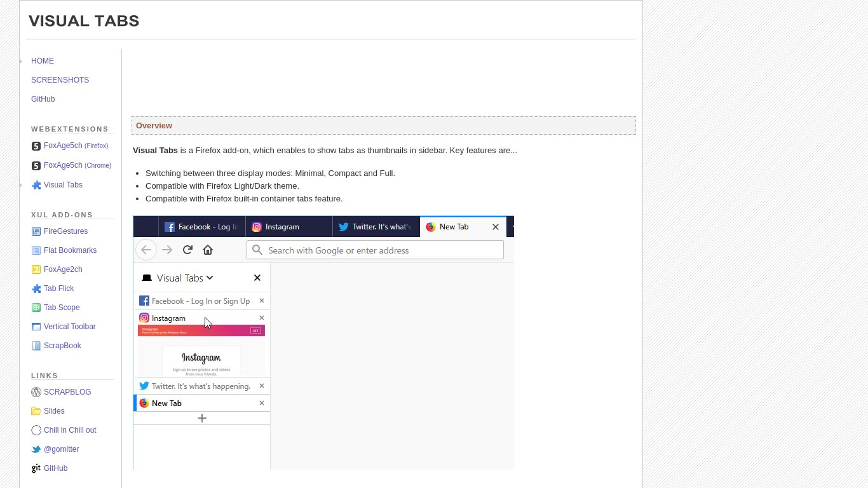This screenshot has width=868, height=488.
Task: Click the Vertical Toolbar window icon
Action: (36, 327)
